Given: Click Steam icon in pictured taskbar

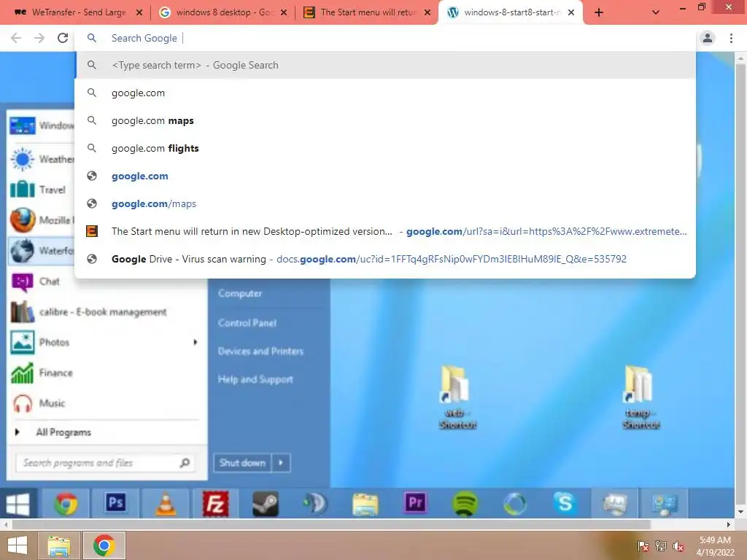Looking at the screenshot, I should [x=266, y=504].
